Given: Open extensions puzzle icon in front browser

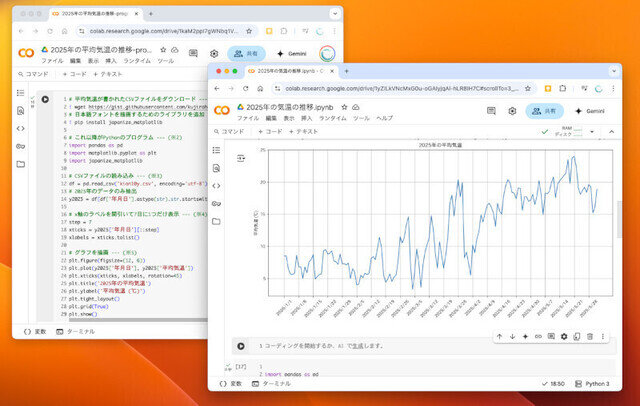Looking at the screenshot, I should (562, 89).
